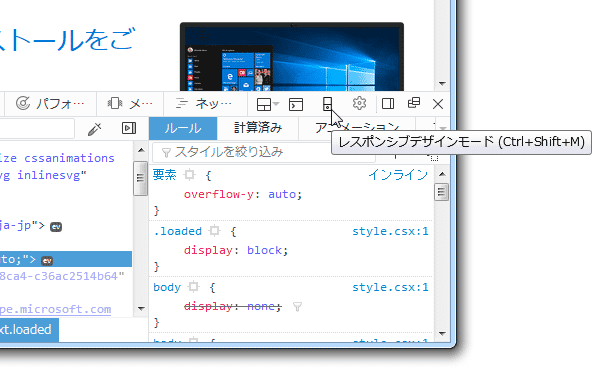Viewport: 600px width, 370px height.
Task: Click markup panel scroll down arrow
Action: pos(141,308)
